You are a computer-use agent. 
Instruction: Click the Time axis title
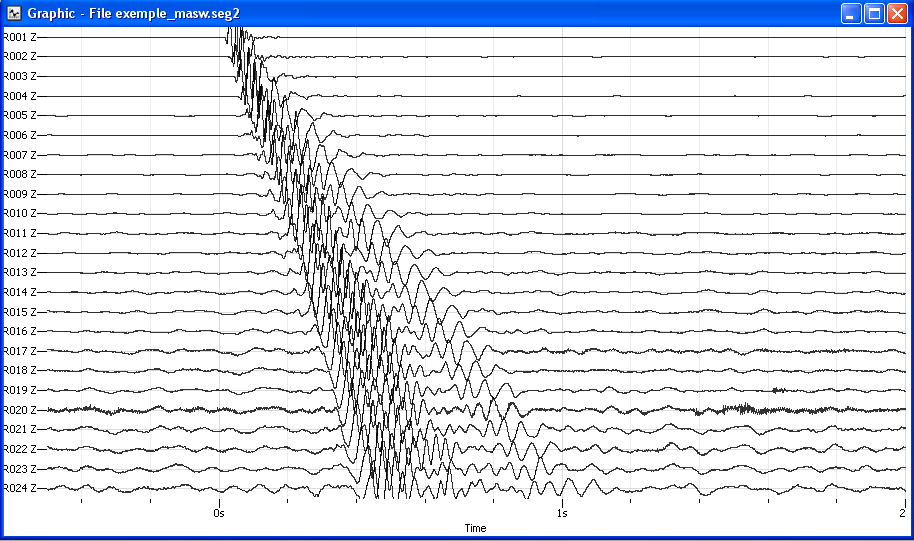coord(475,528)
